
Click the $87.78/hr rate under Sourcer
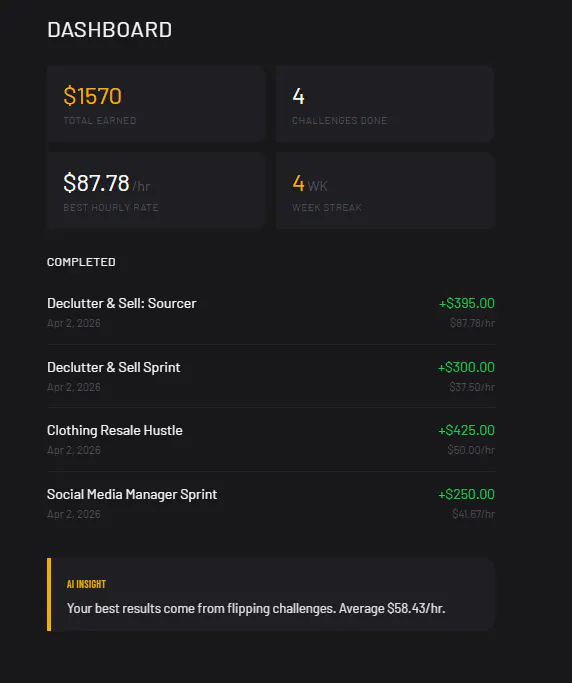(472, 323)
